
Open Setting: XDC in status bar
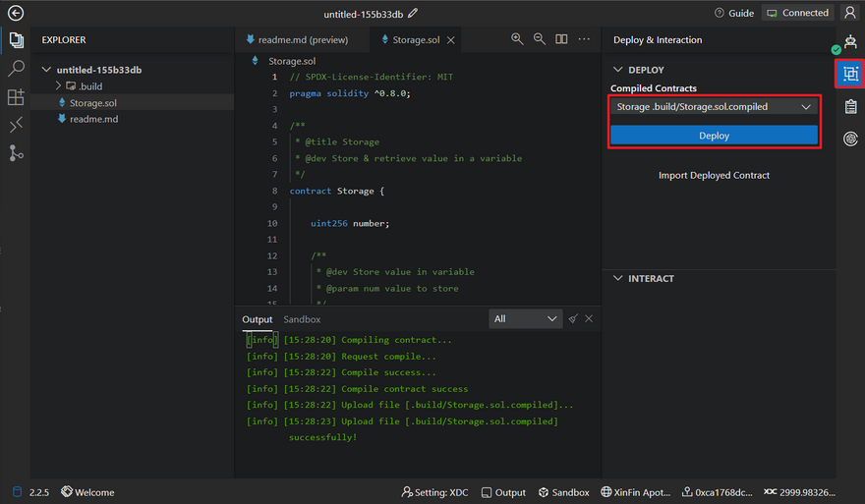coord(434,492)
